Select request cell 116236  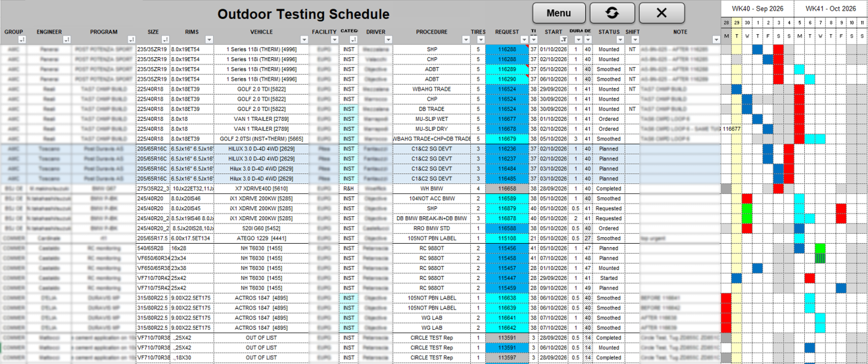pyautogui.click(x=507, y=148)
